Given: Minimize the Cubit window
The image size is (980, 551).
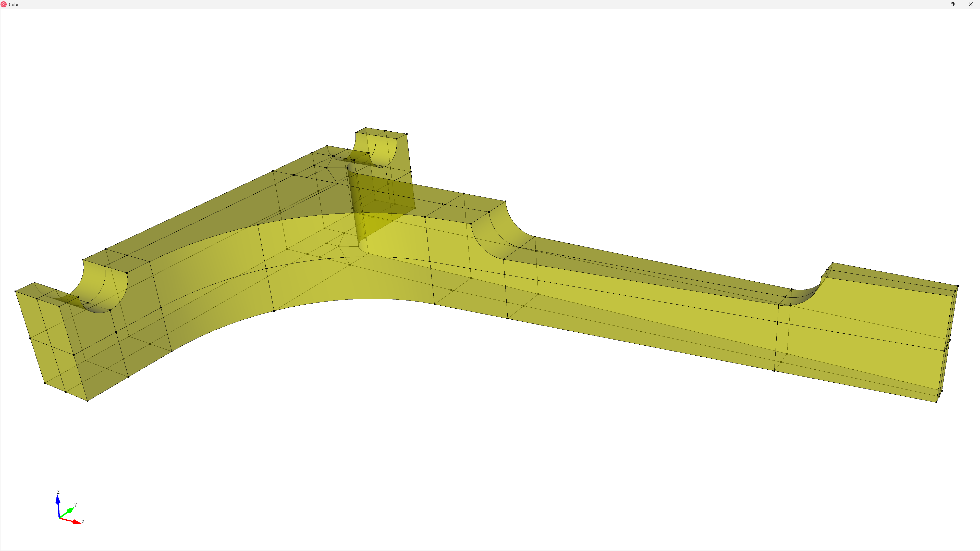Looking at the screenshot, I should pos(935,4).
